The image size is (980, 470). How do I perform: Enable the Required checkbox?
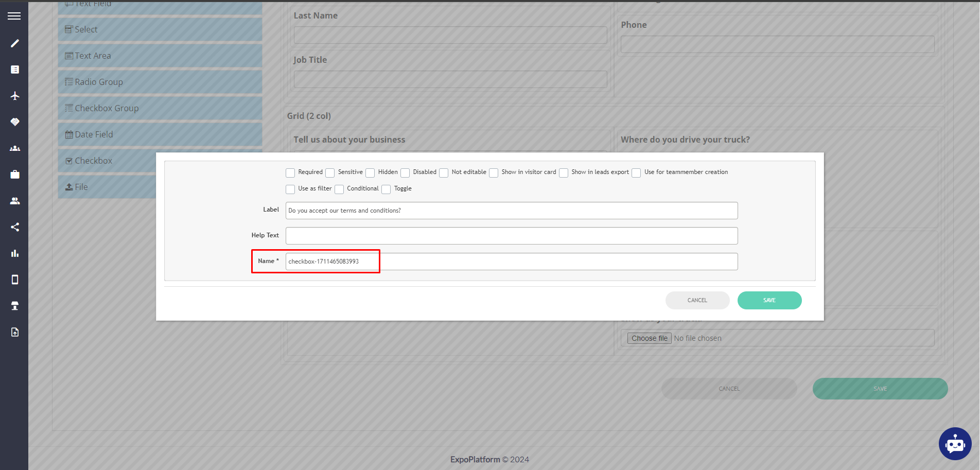coord(290,172)
